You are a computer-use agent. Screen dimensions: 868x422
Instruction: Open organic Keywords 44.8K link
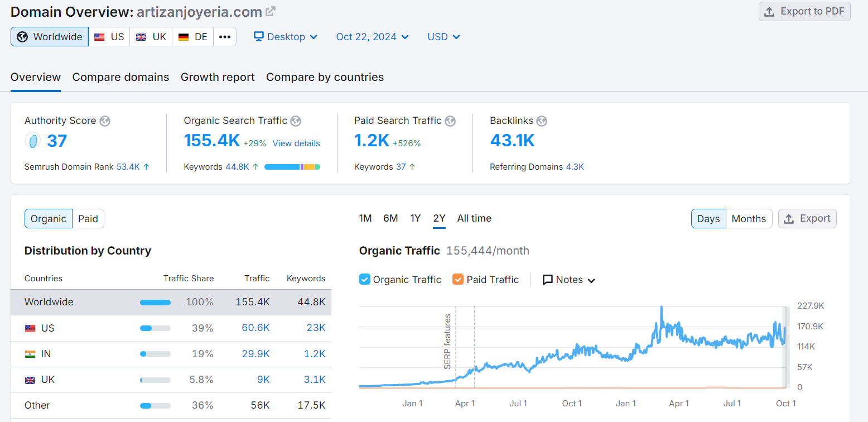pos(237,167)
